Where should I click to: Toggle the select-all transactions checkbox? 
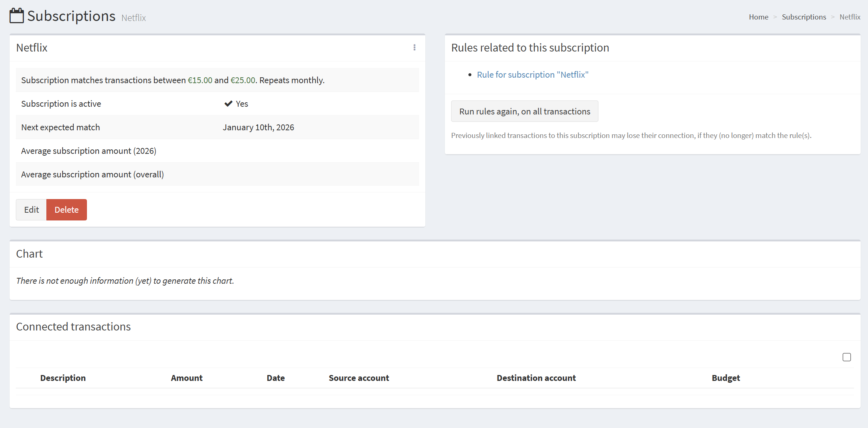pos(847,357)
